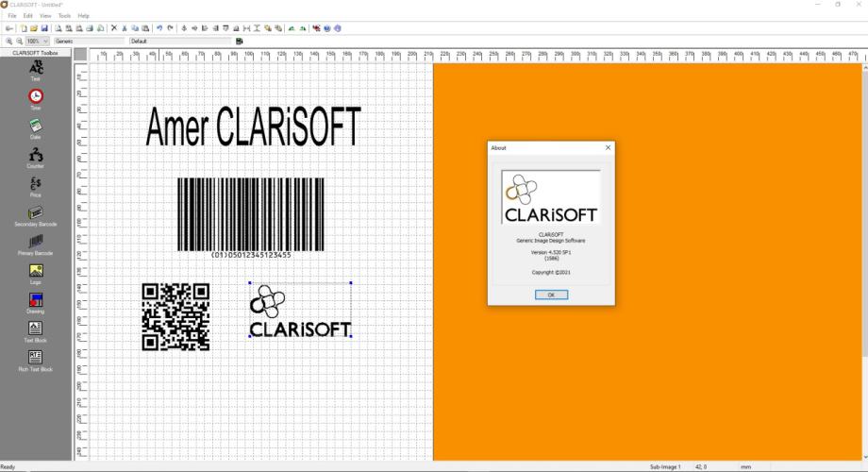
Task: Select the Amer CLARiSOFT text object
Action: tap(253, 126)
